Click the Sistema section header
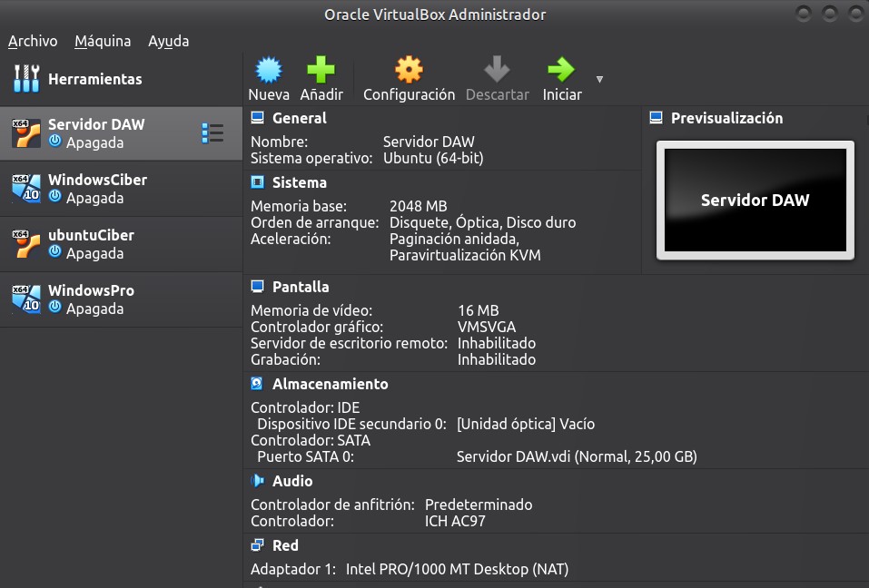 pos(299,182)
